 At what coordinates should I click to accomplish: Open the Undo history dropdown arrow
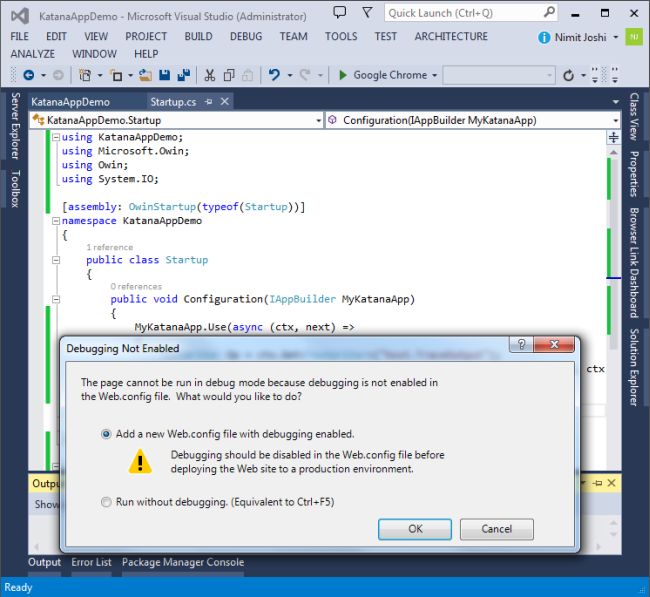(290, 75)
